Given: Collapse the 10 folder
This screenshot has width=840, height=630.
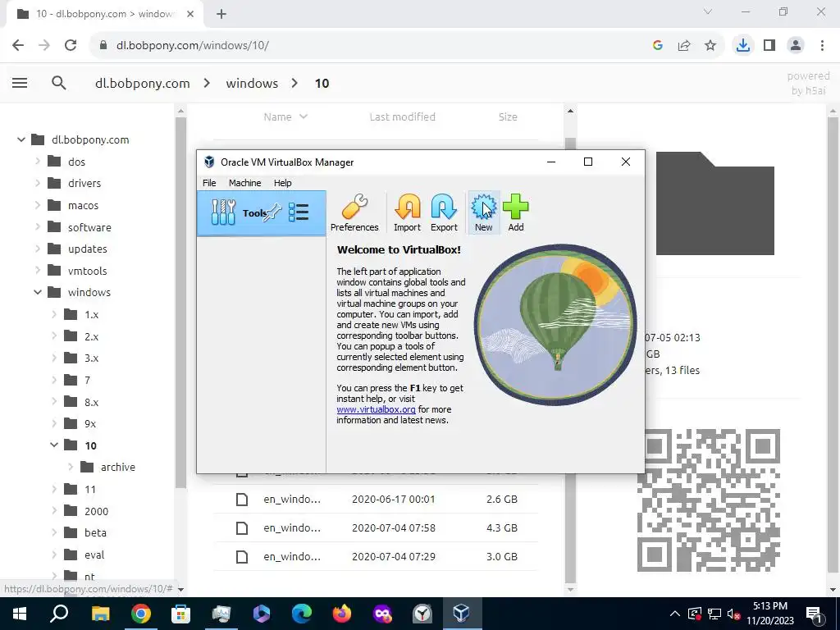Looking at the screenshot, I should (x=54, y=445).
